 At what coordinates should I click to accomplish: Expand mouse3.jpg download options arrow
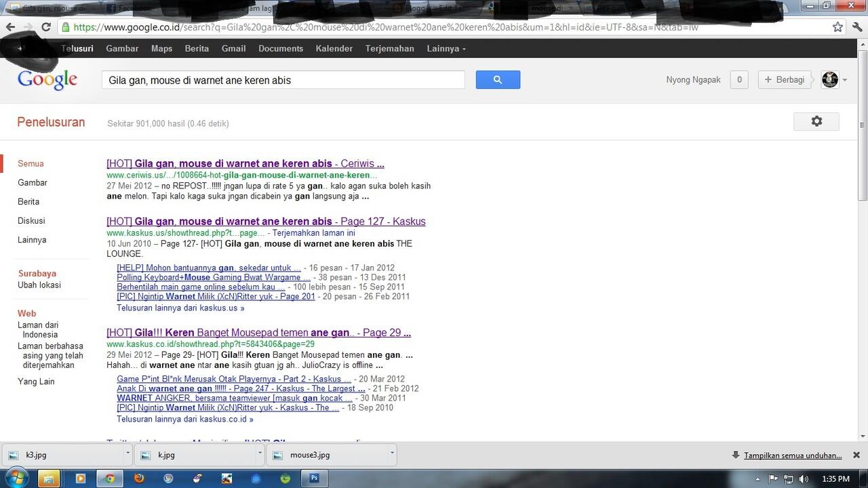coord(392,455)
